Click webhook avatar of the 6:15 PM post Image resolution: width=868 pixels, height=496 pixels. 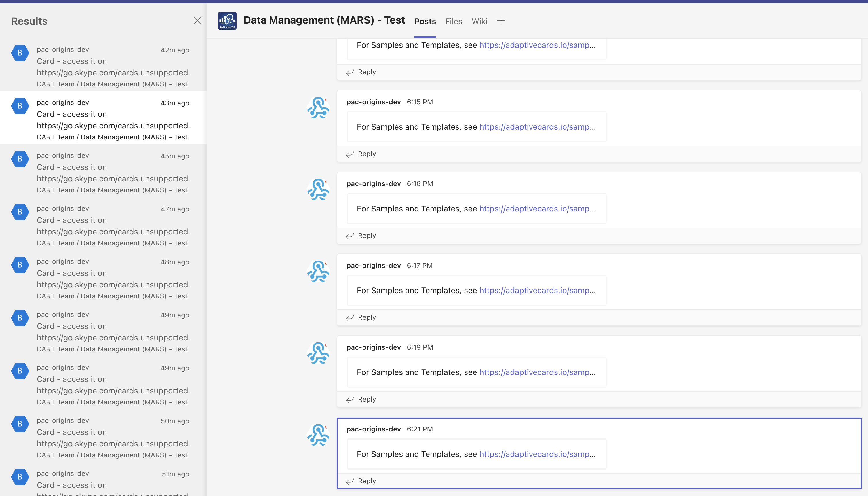318,108
